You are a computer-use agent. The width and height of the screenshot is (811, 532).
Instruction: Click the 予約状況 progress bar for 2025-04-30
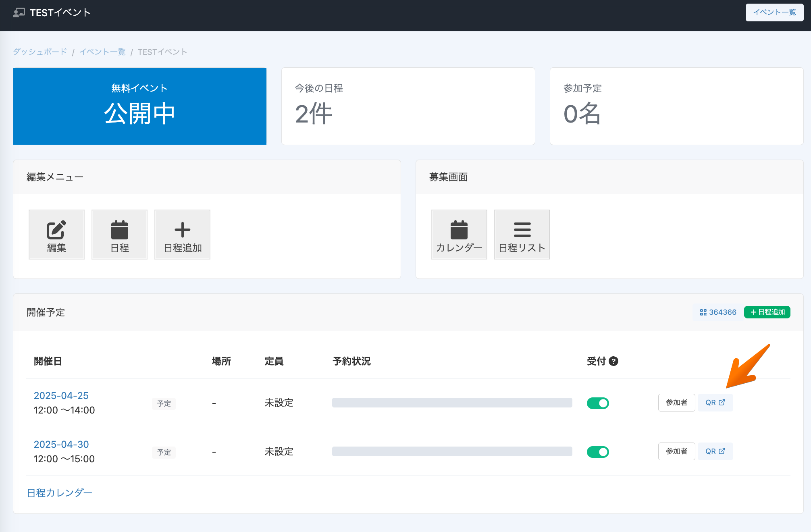coord(452,451)
